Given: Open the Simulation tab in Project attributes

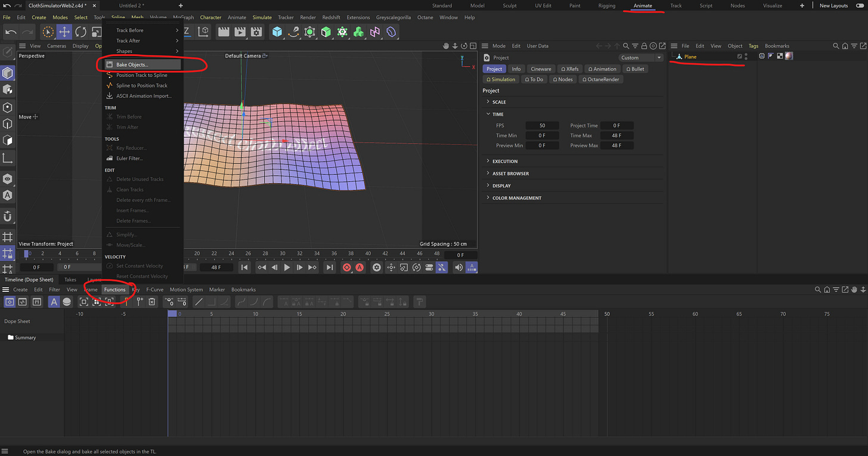Looking at the screenshot, I should point(501,79).
